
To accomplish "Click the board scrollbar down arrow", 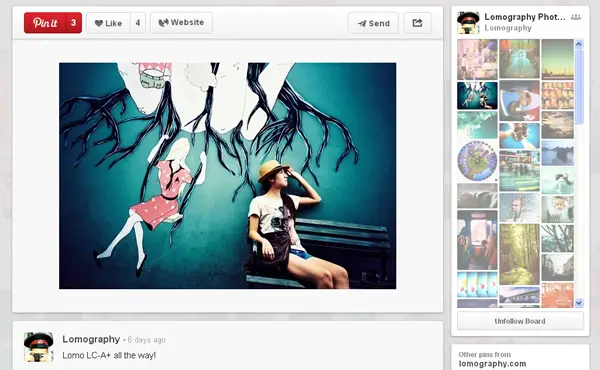I will pos(579,303).
